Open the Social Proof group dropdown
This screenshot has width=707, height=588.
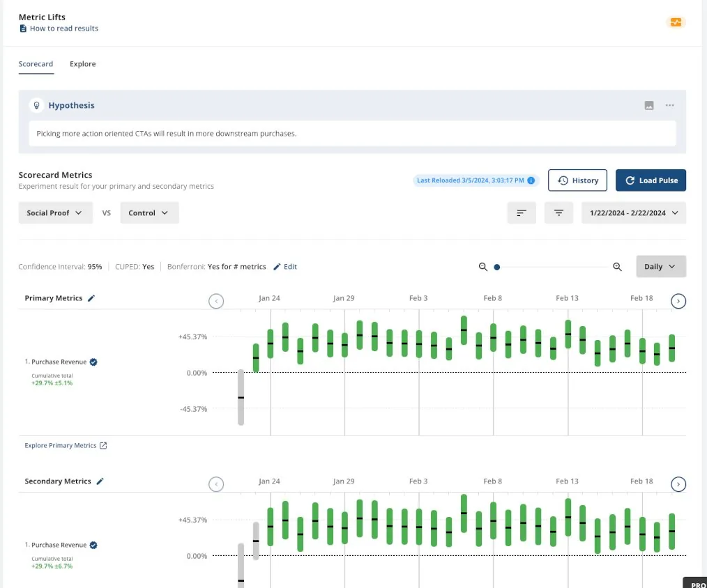pos(56,212)
